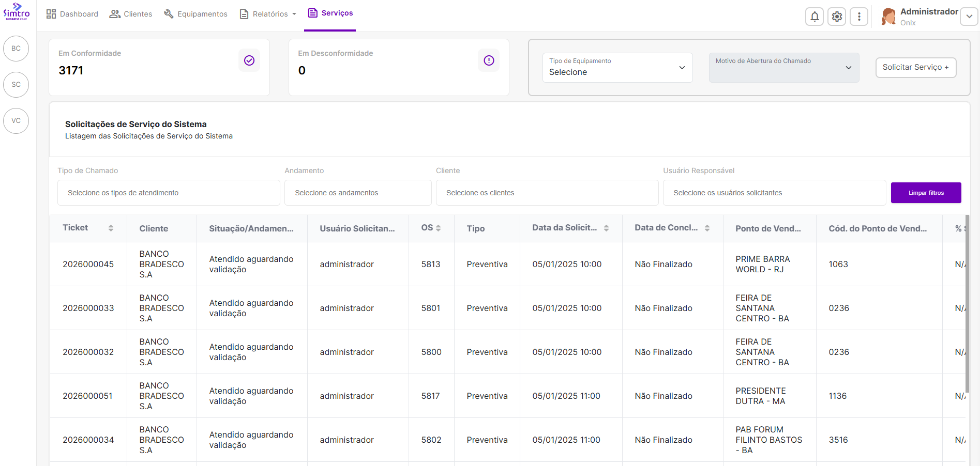Expand the Administrador user menu chevron

point(969,17)
